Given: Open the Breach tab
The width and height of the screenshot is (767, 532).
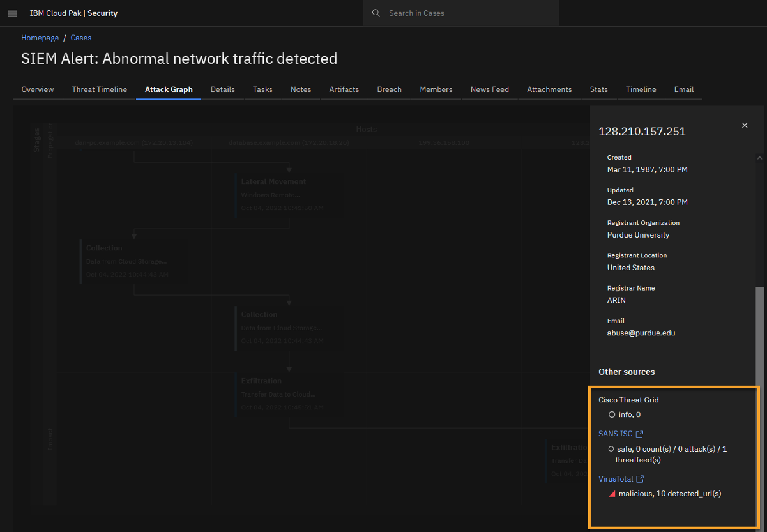Looking at the screenshot, I should coord(390,89).
